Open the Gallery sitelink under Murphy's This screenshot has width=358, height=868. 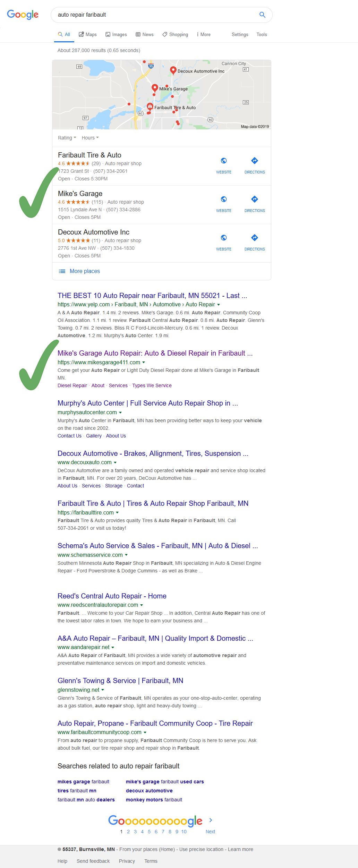pyautogui.click(x=94, y=436)
